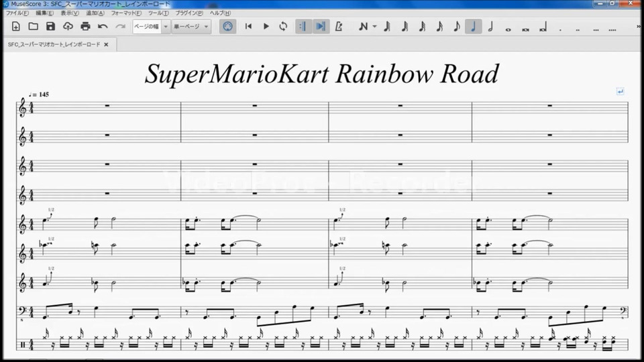This screenshot has height=362, width=644.
Task: Select the whole rest in the first staff's first measure
Action: click(x=107, y=105)
